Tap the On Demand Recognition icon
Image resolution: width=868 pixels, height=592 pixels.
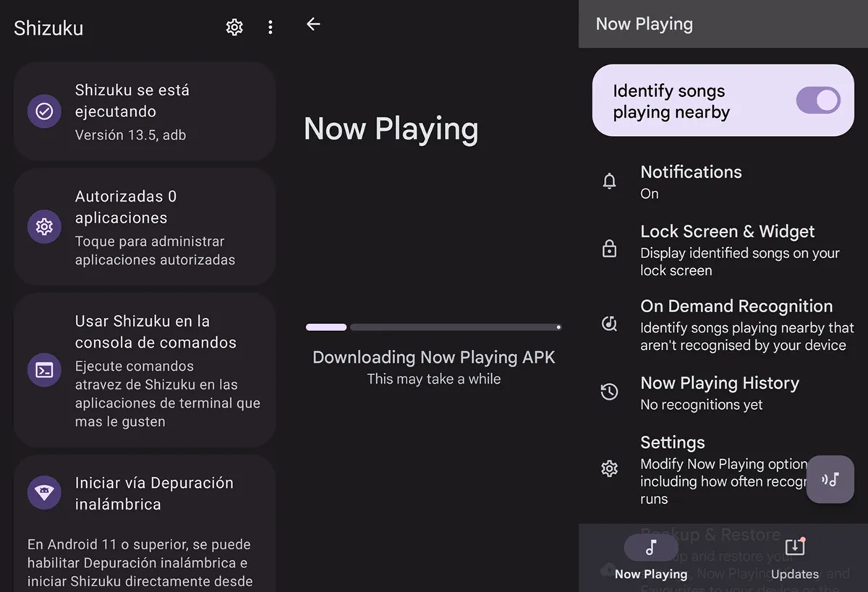click(x=610, y=324)
